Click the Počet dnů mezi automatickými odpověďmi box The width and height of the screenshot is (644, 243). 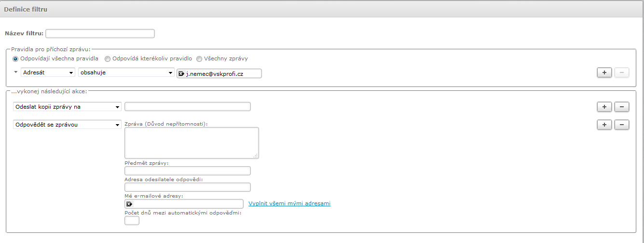click(132, 221)
